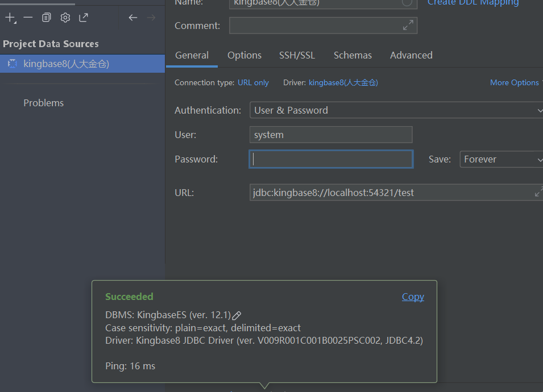This screenshot has width=543, height=392.
Task: Open More Options menu
Action: [515, 83]
